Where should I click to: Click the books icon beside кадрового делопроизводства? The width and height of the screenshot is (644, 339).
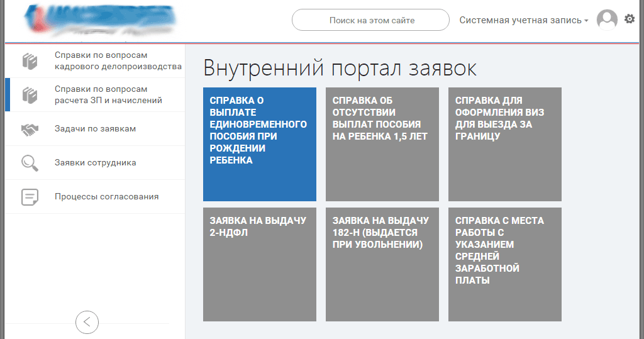tap(30, 61)
